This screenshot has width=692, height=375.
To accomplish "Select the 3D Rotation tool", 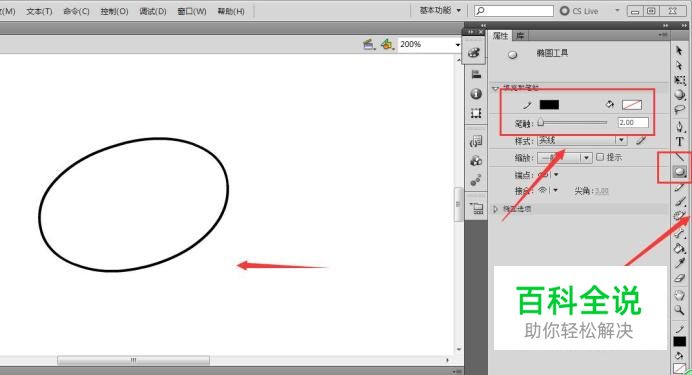I will [680, 95].
